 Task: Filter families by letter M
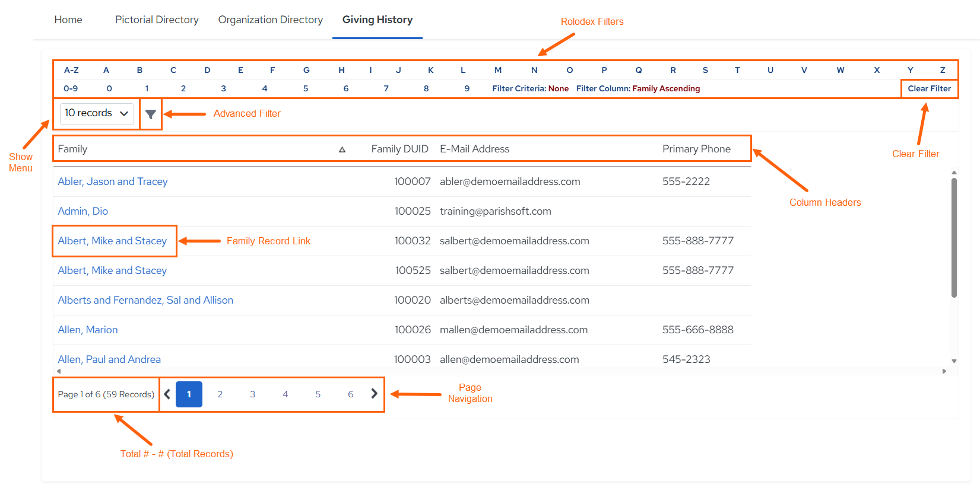498,70
